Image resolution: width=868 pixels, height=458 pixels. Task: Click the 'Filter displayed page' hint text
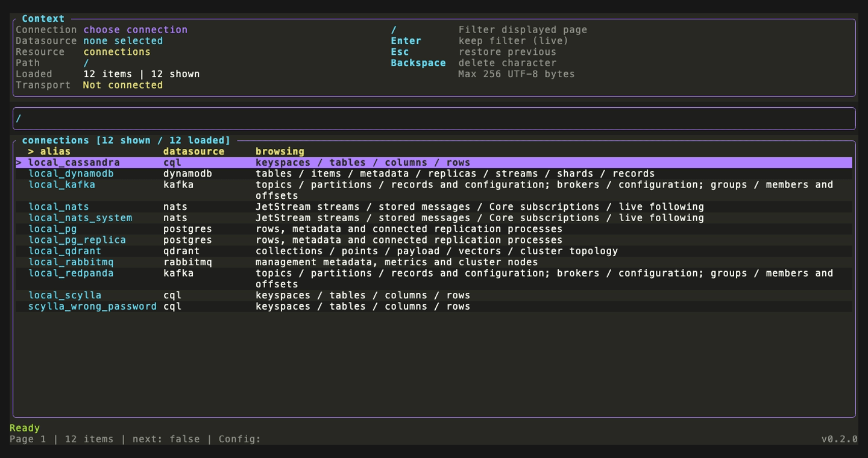pyautogui.click(x=523, y=30)
